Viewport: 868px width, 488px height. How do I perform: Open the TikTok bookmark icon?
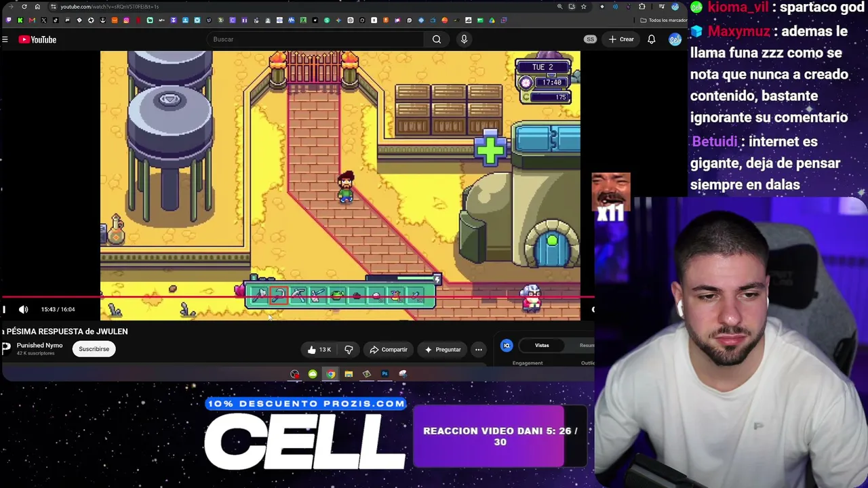(x=56, y=20)
